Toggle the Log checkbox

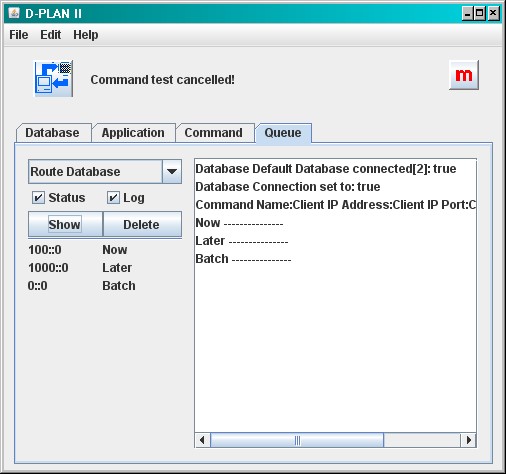[x=113, y=198]
